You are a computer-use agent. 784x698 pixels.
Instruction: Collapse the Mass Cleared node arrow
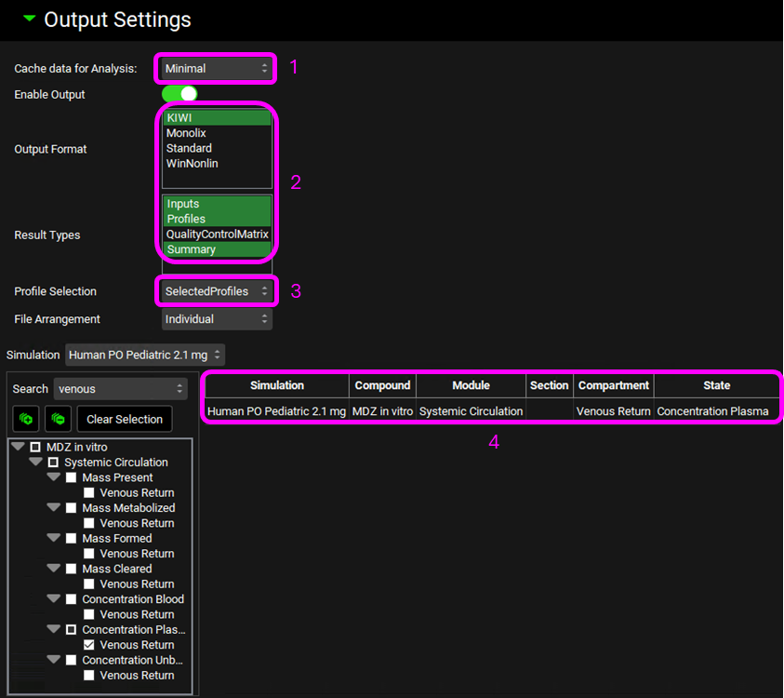53,569
